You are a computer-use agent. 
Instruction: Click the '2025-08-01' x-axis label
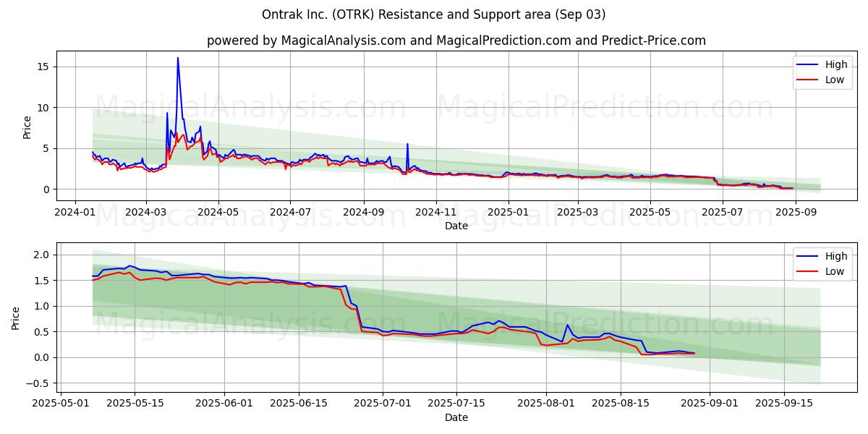(x=545, y=404)
